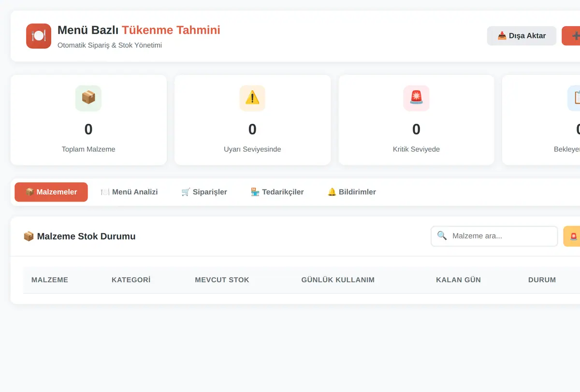Click the red siren icon above Kritik Seviyede
Screen dimensions: 580x392
point(416,98)
